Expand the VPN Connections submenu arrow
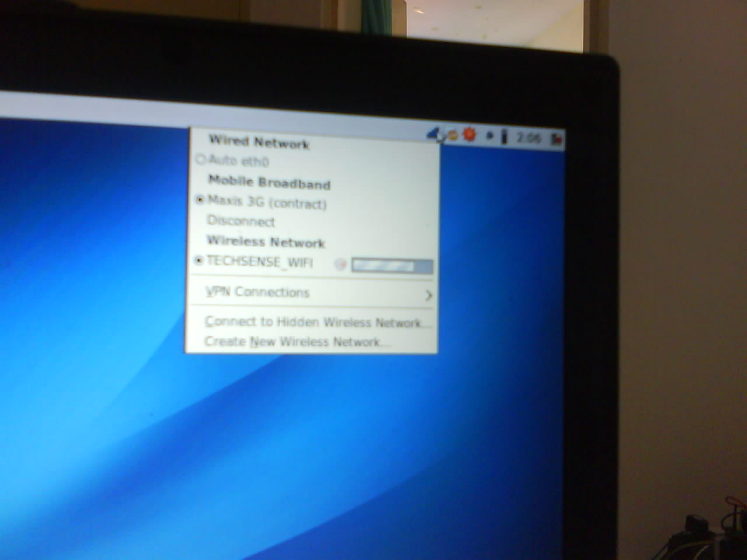The height and width of the screenshot is (560, 747). (428, 295)
